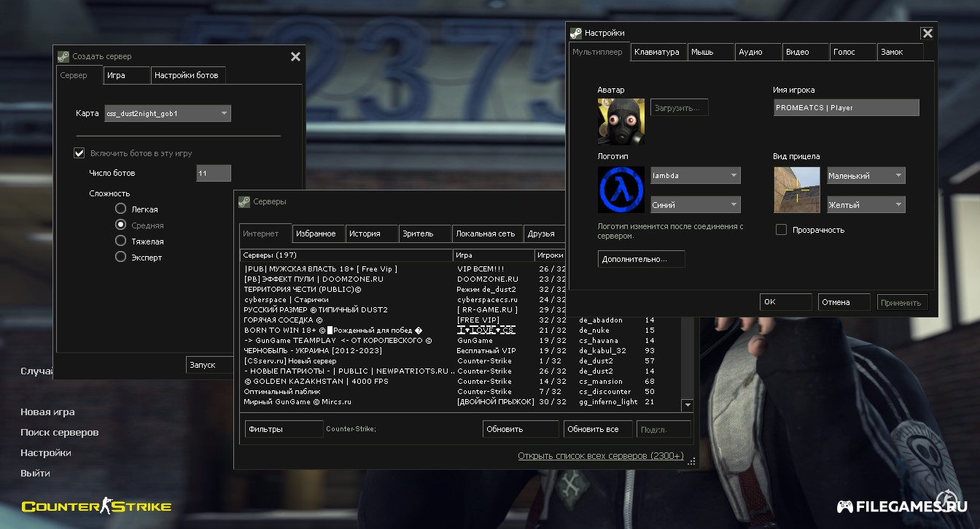Enable the Прозрачность checkbox
The image size is (980, 529).
(x=781, y=230)
